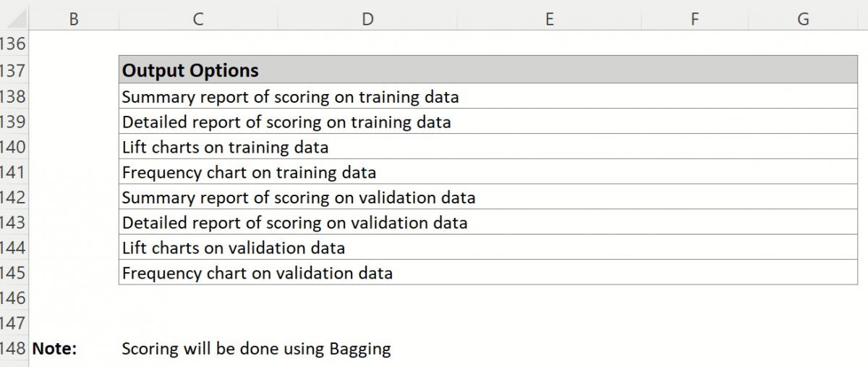Screen dimensions: 868x367
Task: Select row 141 header
Action: [13, 172]
